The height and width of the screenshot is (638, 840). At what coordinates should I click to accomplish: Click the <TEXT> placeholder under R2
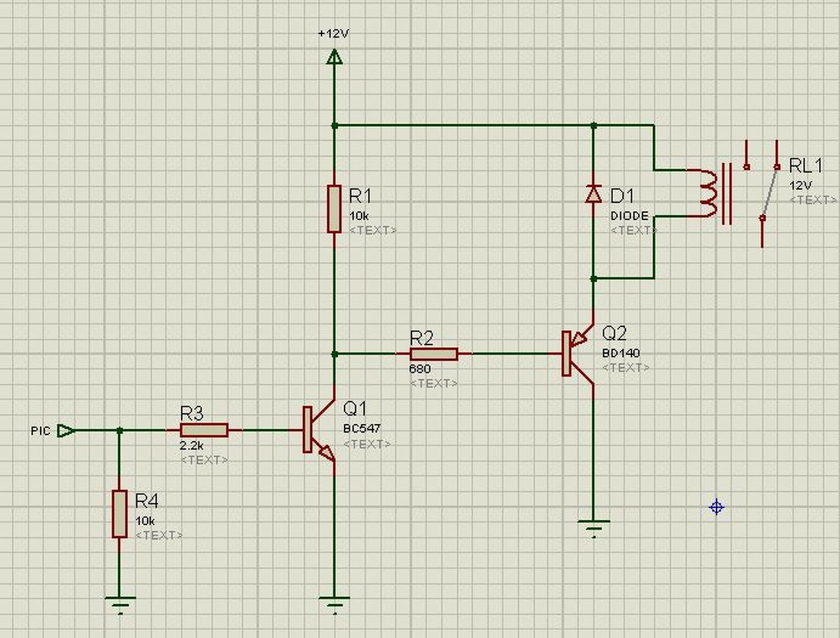[434, 383]
